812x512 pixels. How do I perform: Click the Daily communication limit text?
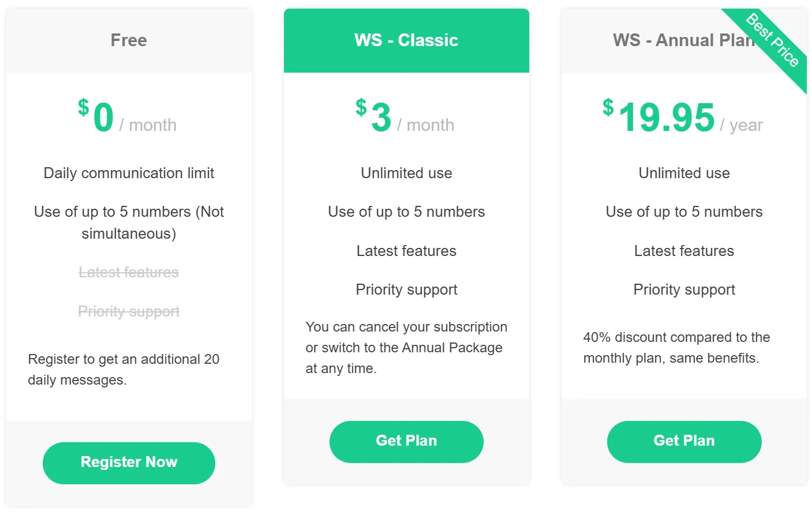[129, 173]
